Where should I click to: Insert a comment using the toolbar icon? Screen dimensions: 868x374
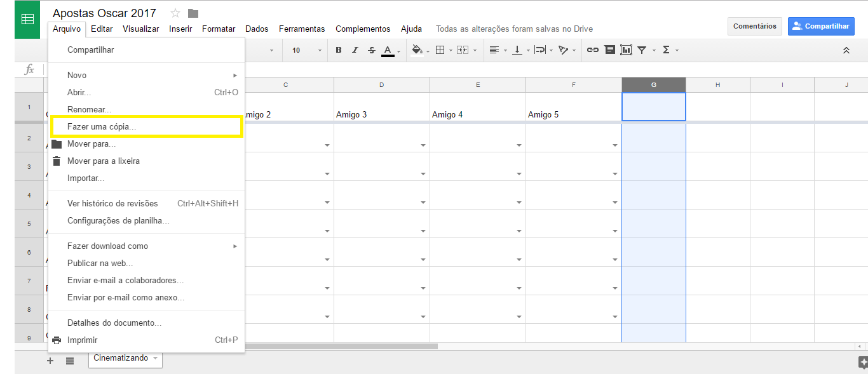[x=610, y=50]
